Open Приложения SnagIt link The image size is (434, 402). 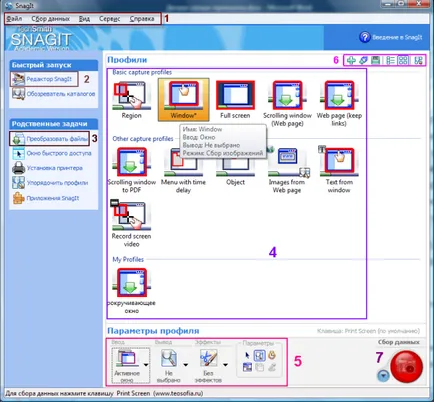click(x=46, y=198)
